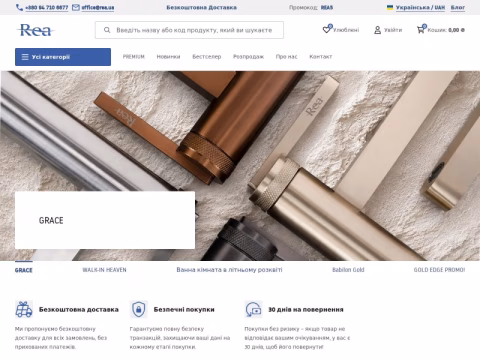The width and height of the screenshot is (480, 360).
Task: Open the Новинки menu item
Action: (x=168, y=57)
